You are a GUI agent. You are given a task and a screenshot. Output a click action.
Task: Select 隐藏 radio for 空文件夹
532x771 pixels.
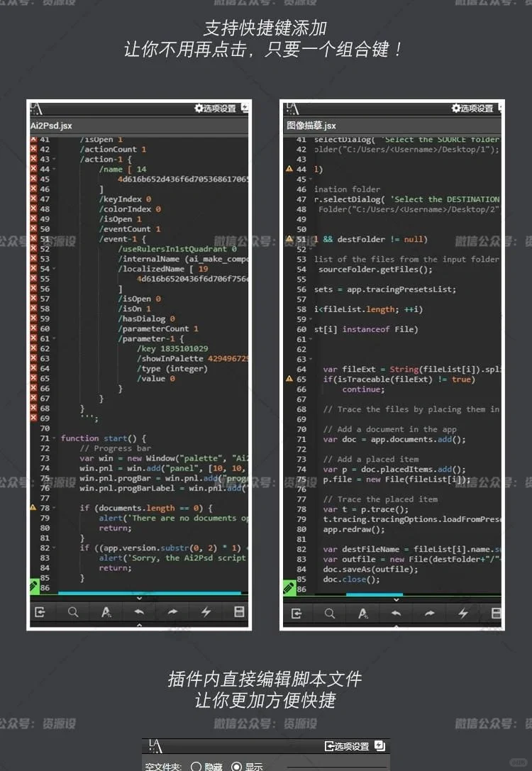click(196, 767)
